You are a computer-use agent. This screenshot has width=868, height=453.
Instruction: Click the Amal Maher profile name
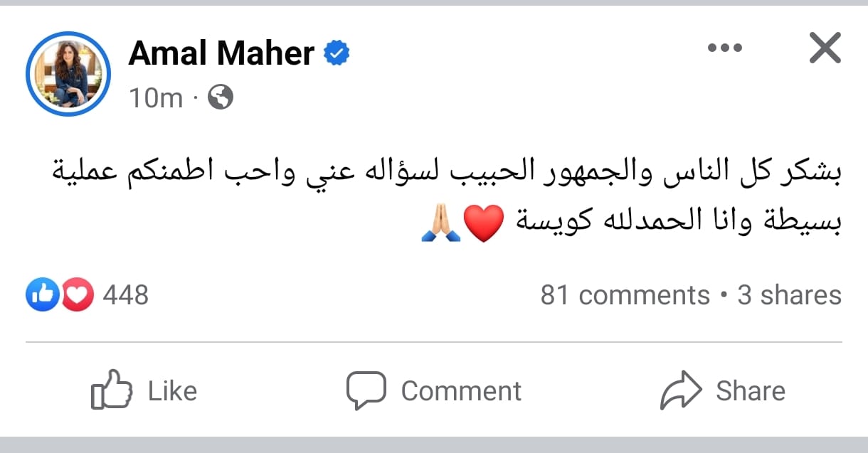221,53
